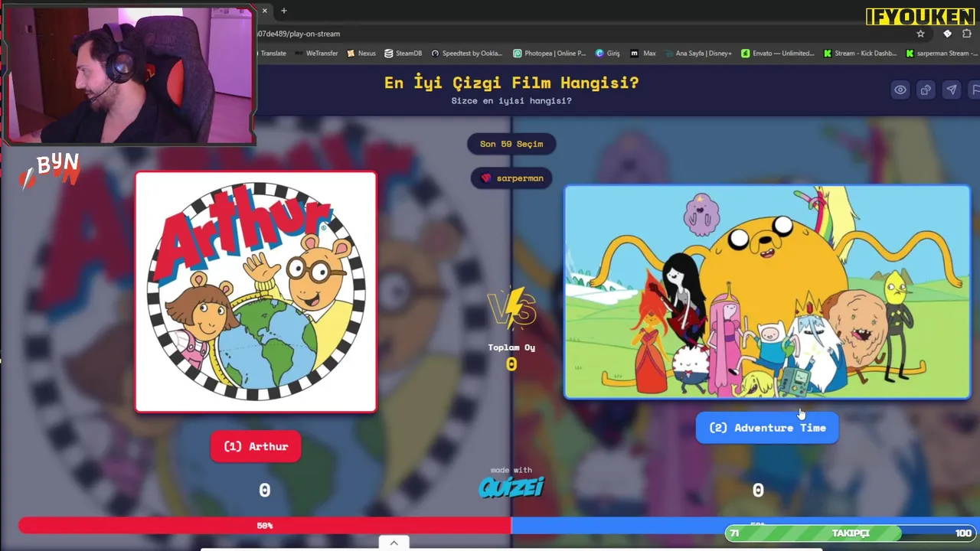Click the Arthur vote count 0

click(x=264, y=491)
